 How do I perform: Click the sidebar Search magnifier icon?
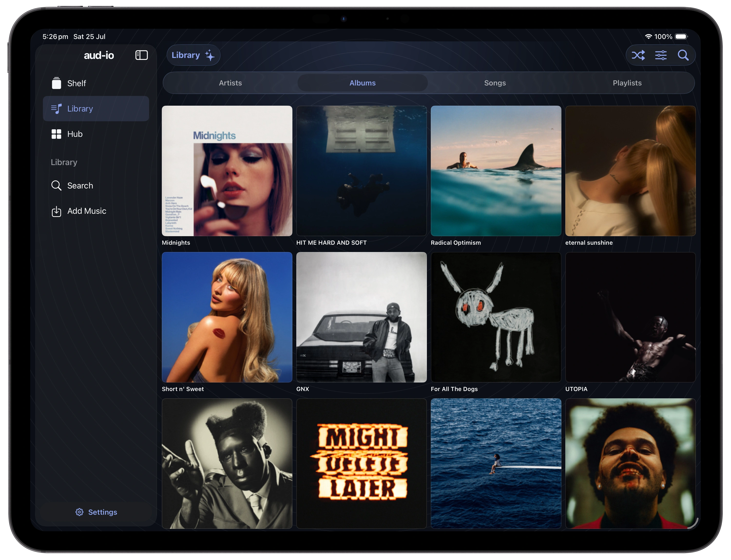point(56,186)
